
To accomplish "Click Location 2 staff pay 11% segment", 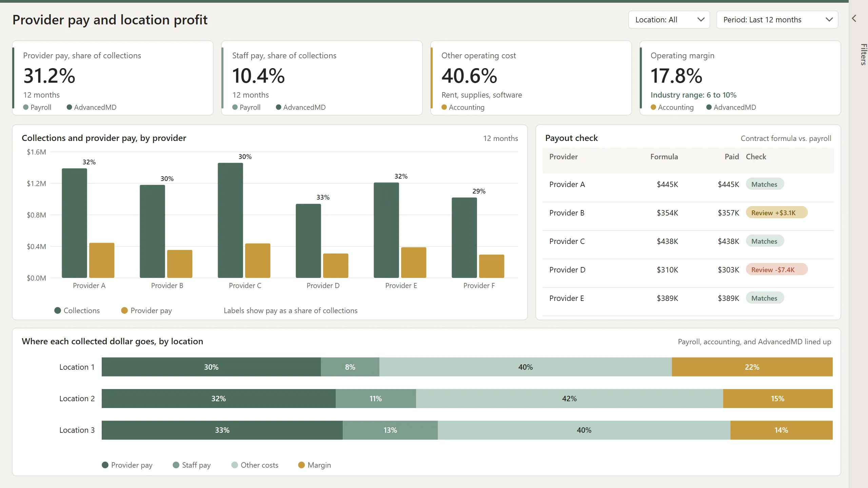I will (x=376, y=399).
